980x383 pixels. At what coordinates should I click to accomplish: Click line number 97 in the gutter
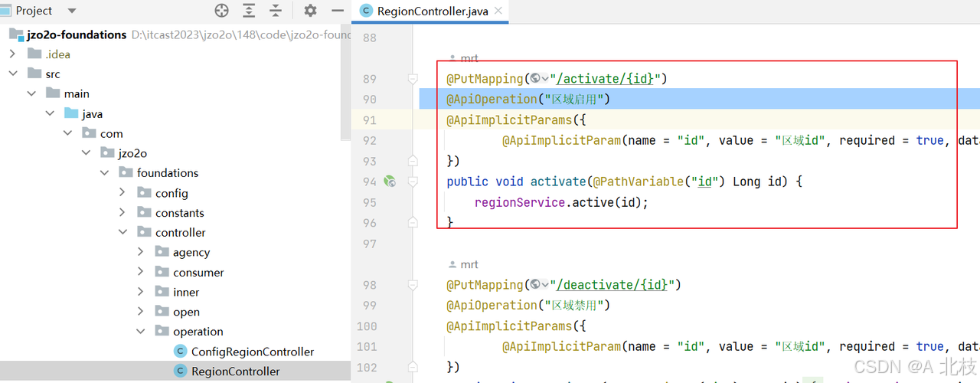(x=369, y=244)
